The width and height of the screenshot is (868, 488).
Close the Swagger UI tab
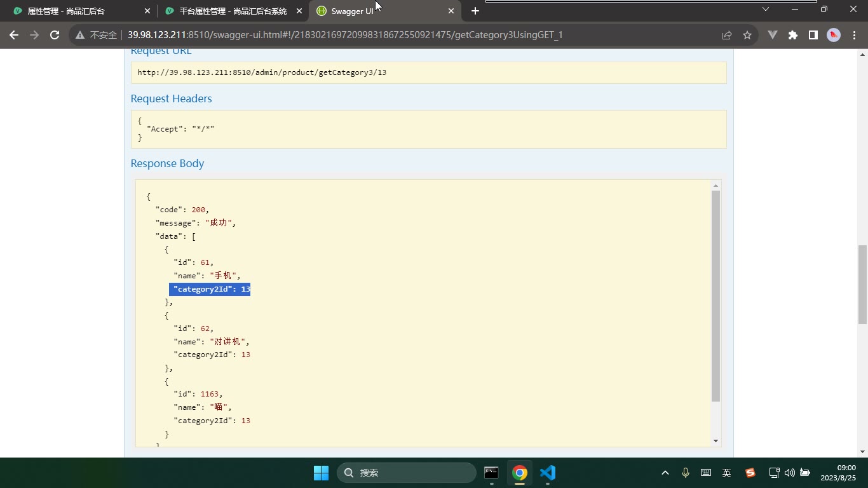(x=451, y=11)
